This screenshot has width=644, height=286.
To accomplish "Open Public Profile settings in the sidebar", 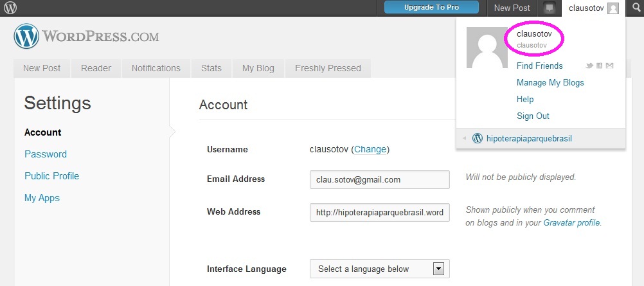I will coord(51,176).
